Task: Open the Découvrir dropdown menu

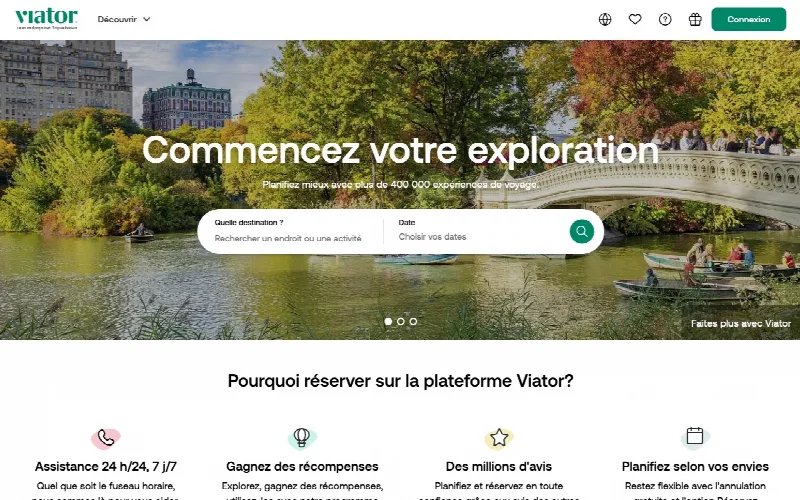Action: (123, 19)
